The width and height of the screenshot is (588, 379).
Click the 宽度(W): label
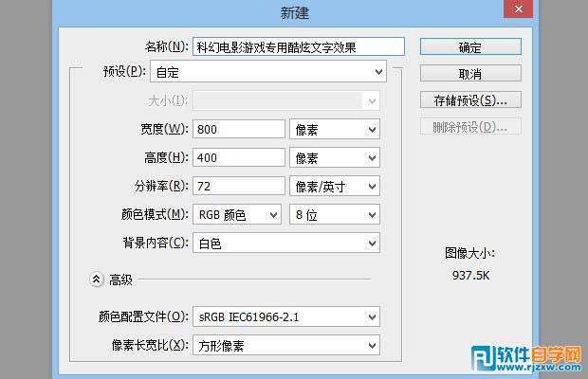tap(164, 129)
